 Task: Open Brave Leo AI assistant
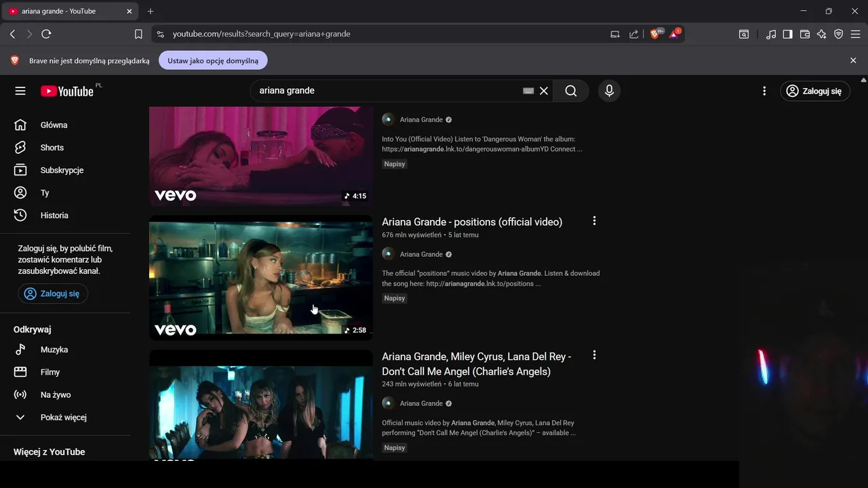[x=822, y=34]
